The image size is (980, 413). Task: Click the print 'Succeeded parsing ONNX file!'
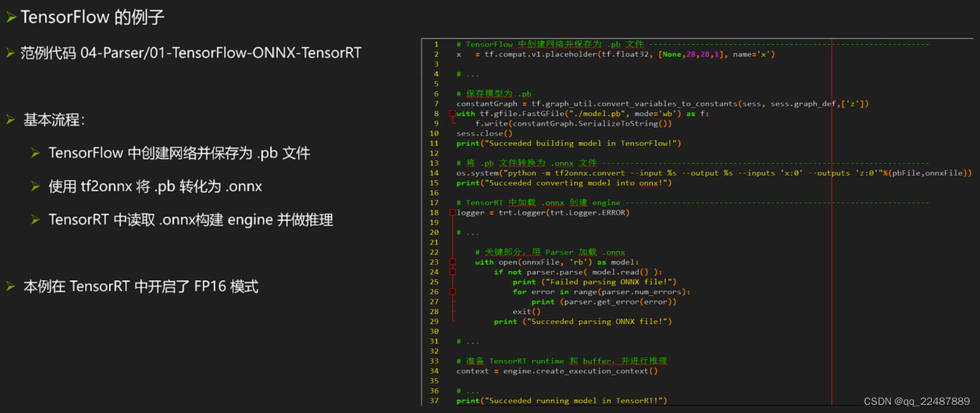(x=583, y=321)
